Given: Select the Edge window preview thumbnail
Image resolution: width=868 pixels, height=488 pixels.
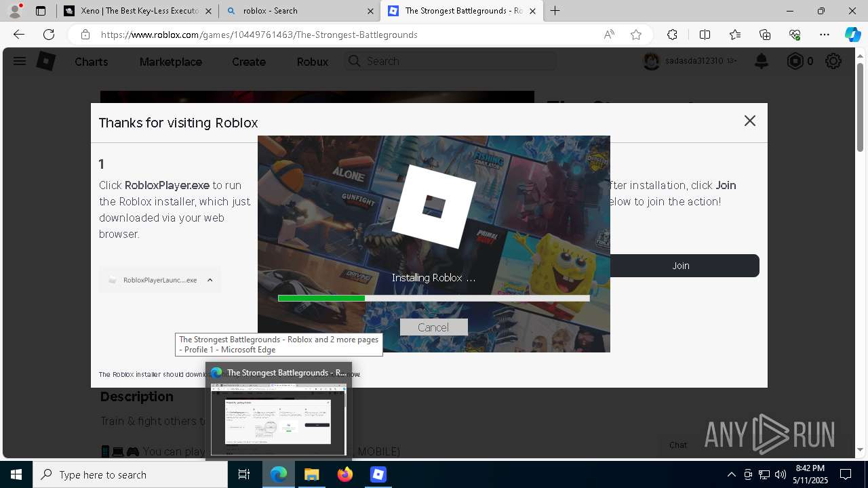Looking at the screenshot, I should click(x=279, y=419).
